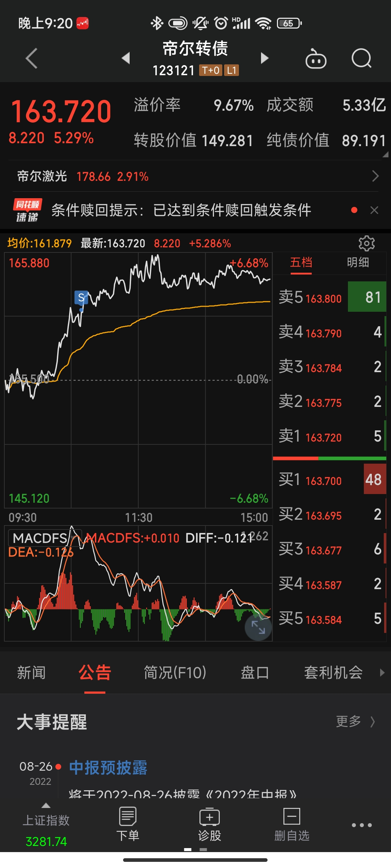
Task: Tap 买2 163.695 order row
Action: tap(330, 514)
